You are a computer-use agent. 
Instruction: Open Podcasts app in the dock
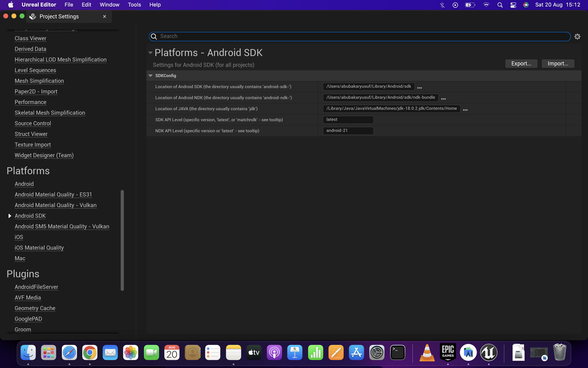(275, 352)
